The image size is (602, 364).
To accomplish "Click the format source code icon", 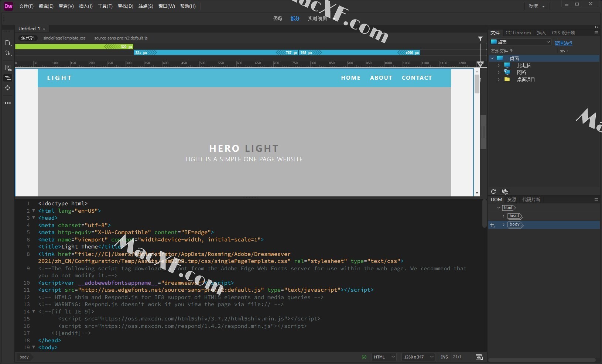I will point(8,78).
